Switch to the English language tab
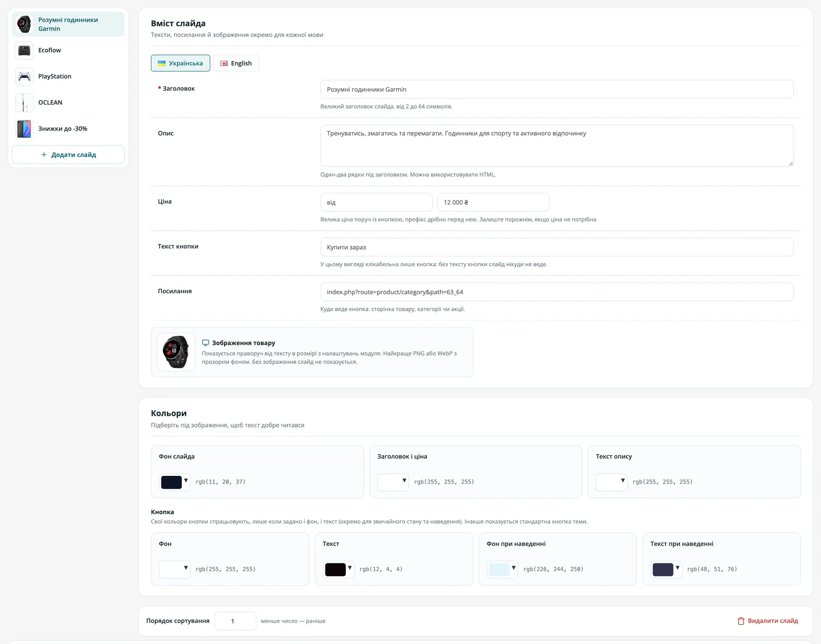This screenshot has width=821, height=644. [236, 63]
